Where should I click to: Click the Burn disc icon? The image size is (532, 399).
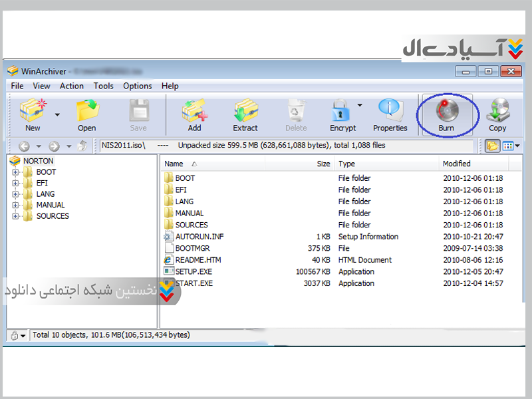click(x=446, y=110)
